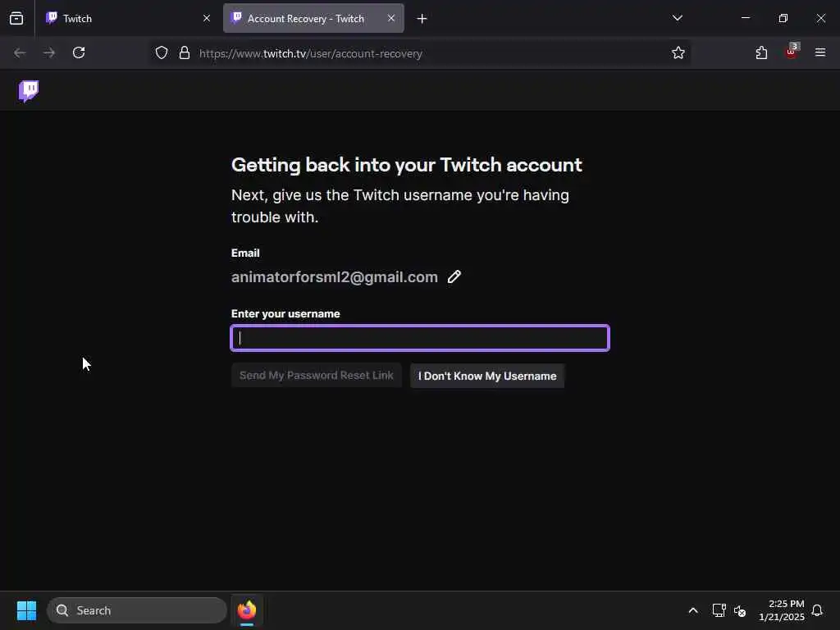
Task: Open Firefox View tab overview icon
Action: click(16, 18)
